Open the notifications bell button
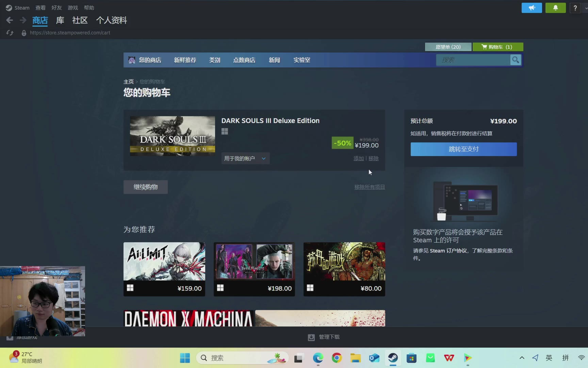 555,8
